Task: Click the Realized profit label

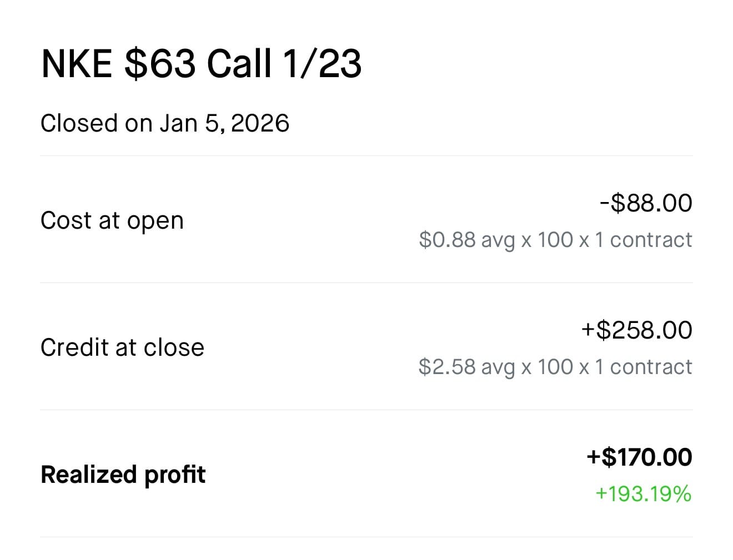Action: click(123, 475)
